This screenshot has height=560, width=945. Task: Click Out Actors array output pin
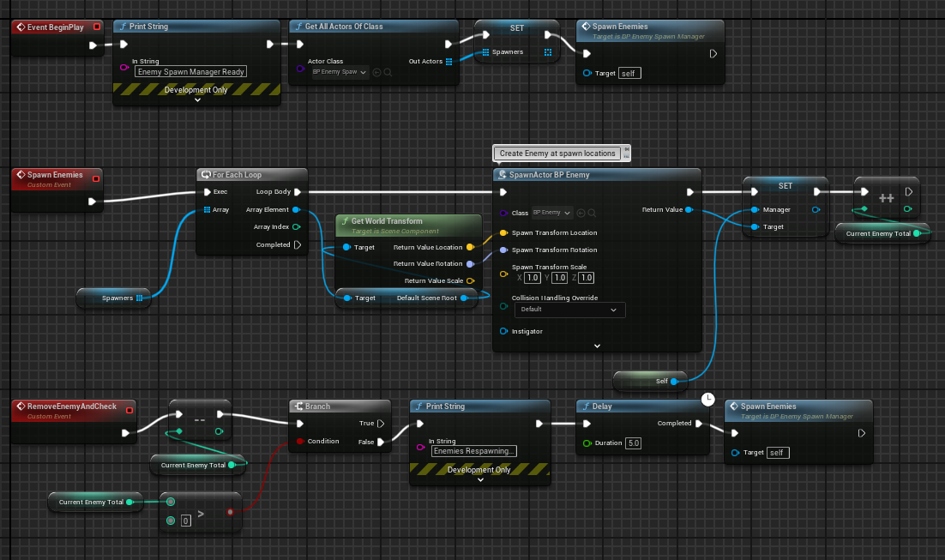point(449,62)
